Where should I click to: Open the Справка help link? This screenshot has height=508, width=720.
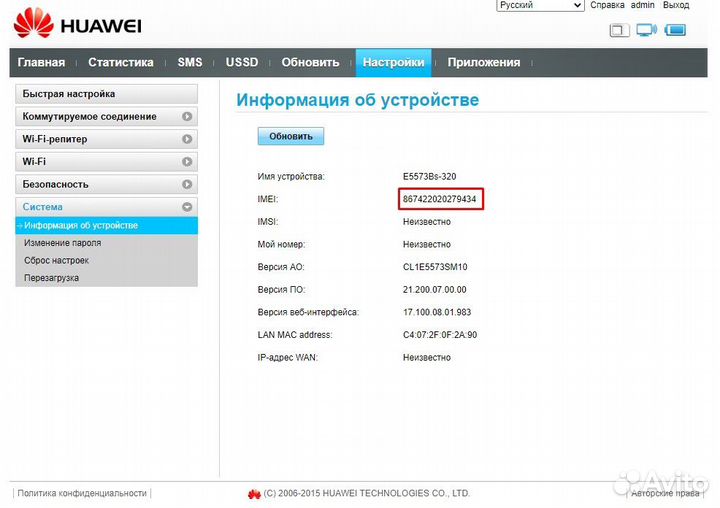[x=607, y=5]
